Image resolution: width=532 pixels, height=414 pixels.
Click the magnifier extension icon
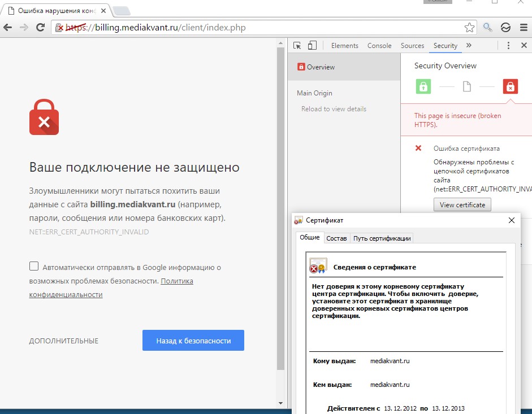pyautogui.click(x=487, y=27)
